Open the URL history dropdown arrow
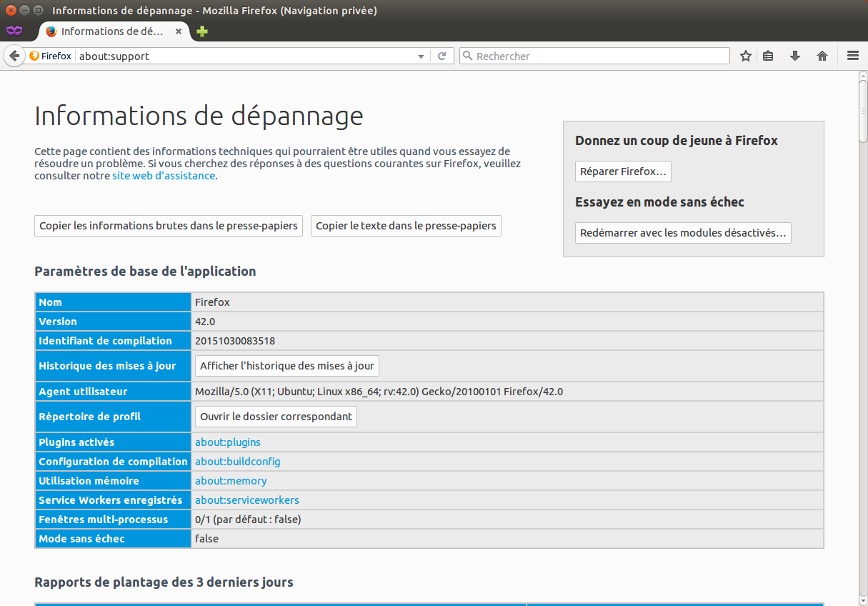 point(421,56)
